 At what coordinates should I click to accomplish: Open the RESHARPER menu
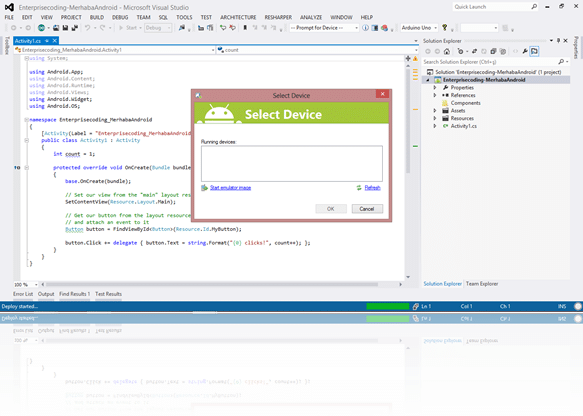(278, 17)
